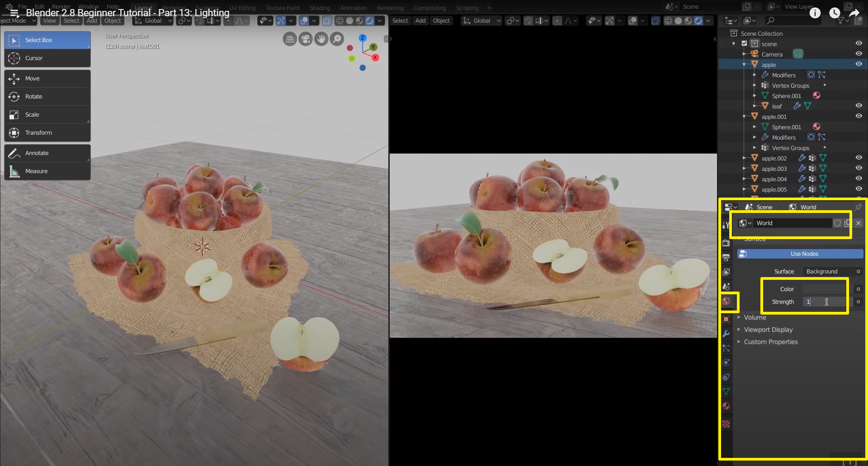Switch to the Texture Paint workspace tab
The width and height of the screenshot is (868, 466).
pos(283,8)
